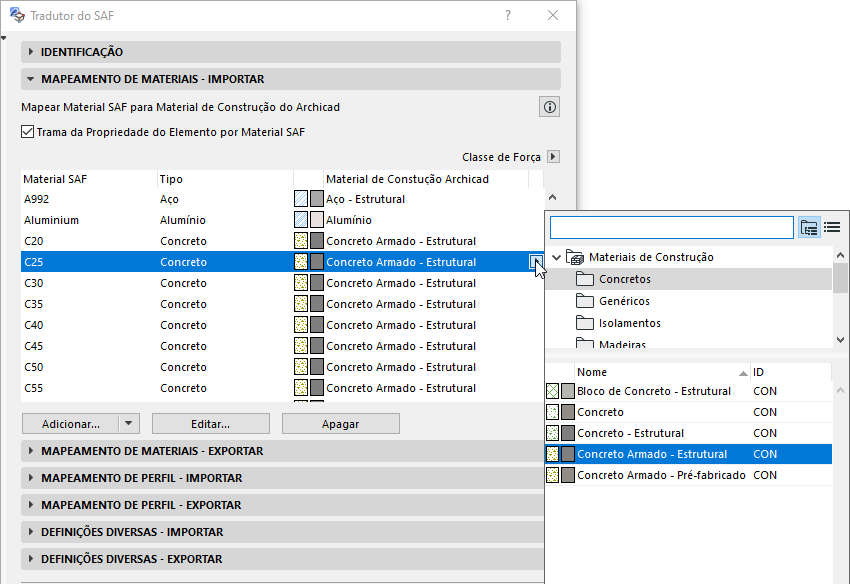Click hatch icon of C40 row
Image resolution: width=850 pixels, height=584 pixels.
tap(301, 325)
